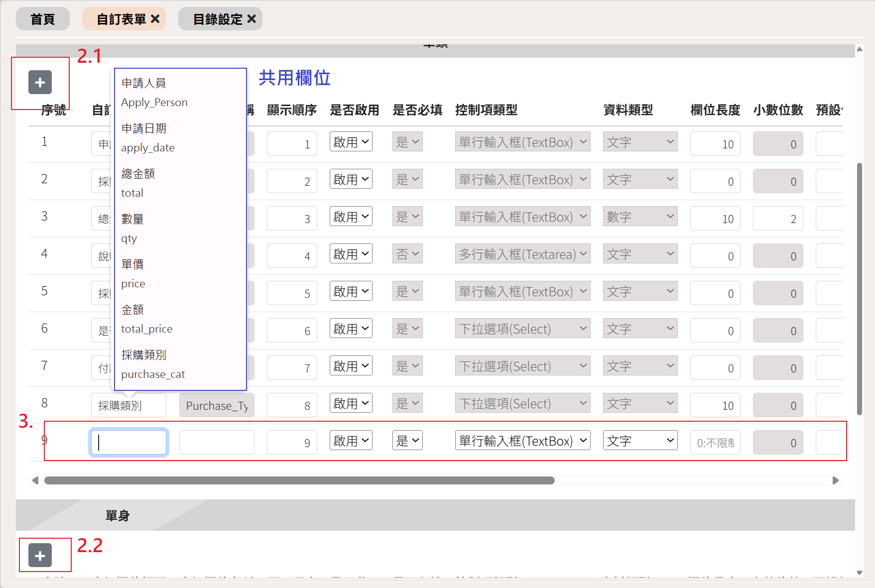Open 是否啟用 dropdown in row 1

351,142
